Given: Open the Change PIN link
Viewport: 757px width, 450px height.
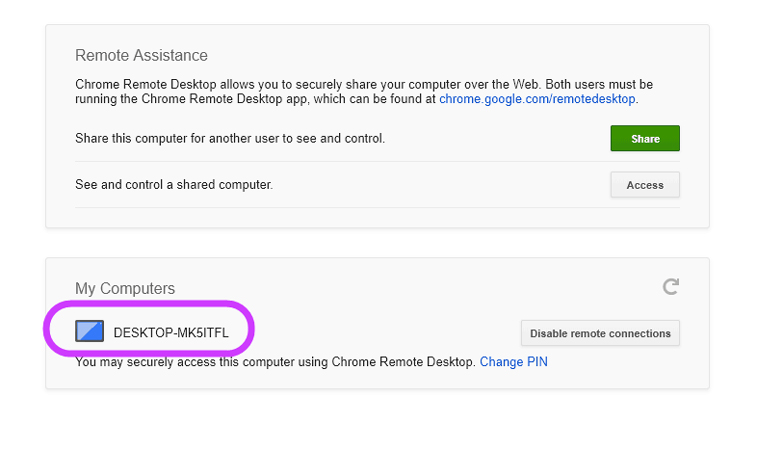Looking at the screenshot, I should [x=513, y=362].
